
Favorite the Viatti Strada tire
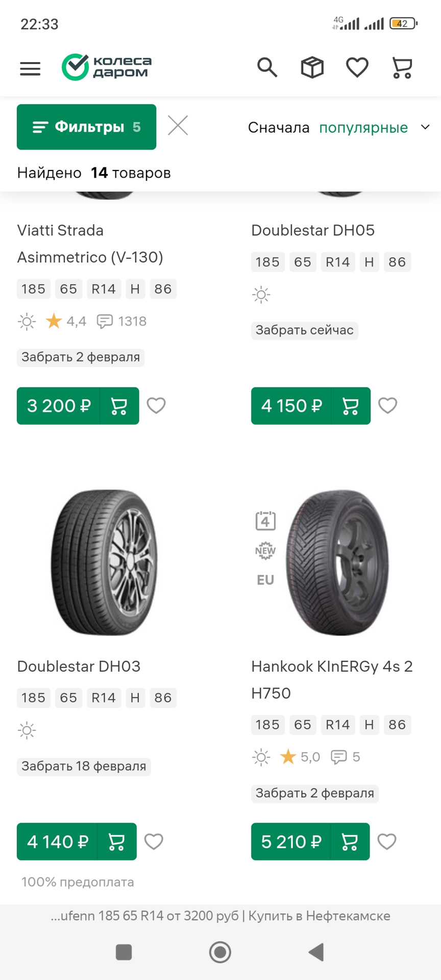coord(156,406)
